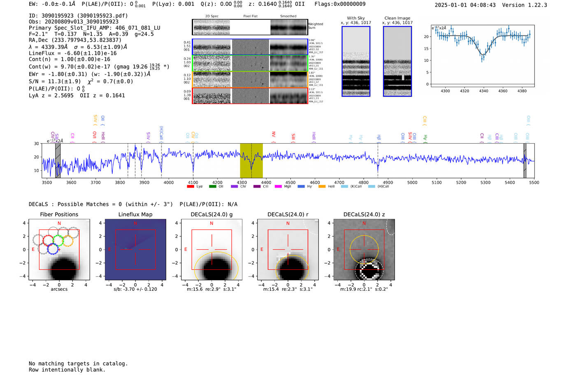Click the orange circle in Fiber Positions

tap(68, 241)
